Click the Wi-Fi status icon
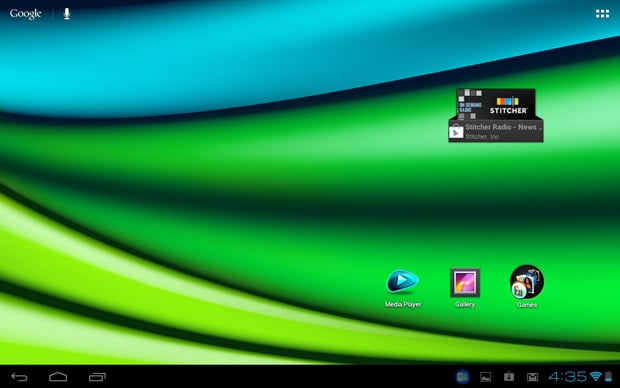The image size is (620, 388). click(x=595, y=376)
